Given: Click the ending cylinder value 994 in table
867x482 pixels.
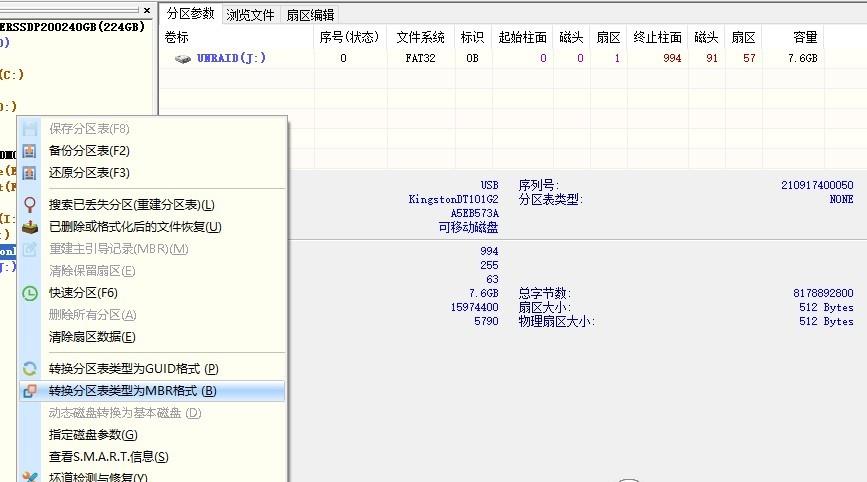Looking at the screenshot, I should 672,59.
